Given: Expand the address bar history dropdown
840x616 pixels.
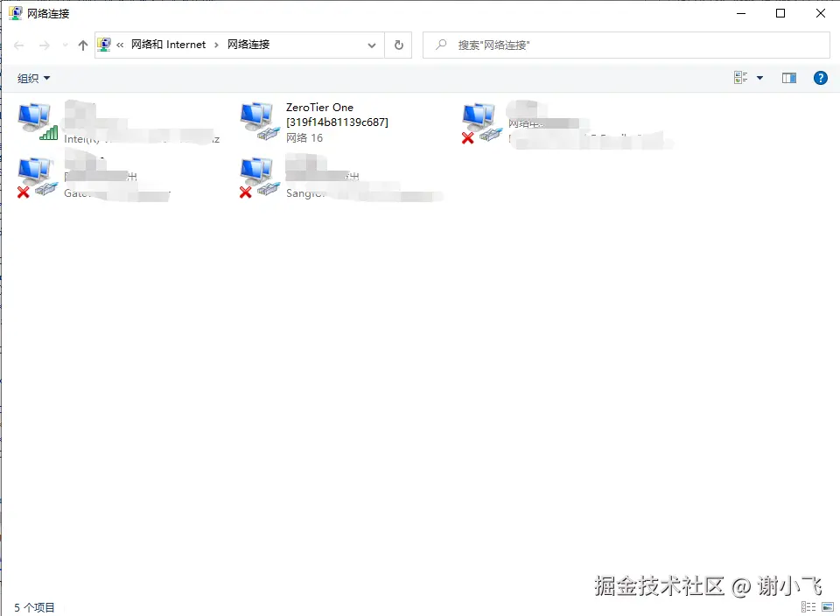Looking at the screenshot, I should [371, 45].
